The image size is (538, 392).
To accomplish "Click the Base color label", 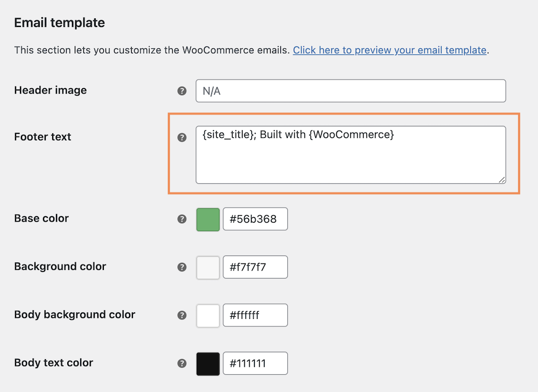I will coord(41,218).
